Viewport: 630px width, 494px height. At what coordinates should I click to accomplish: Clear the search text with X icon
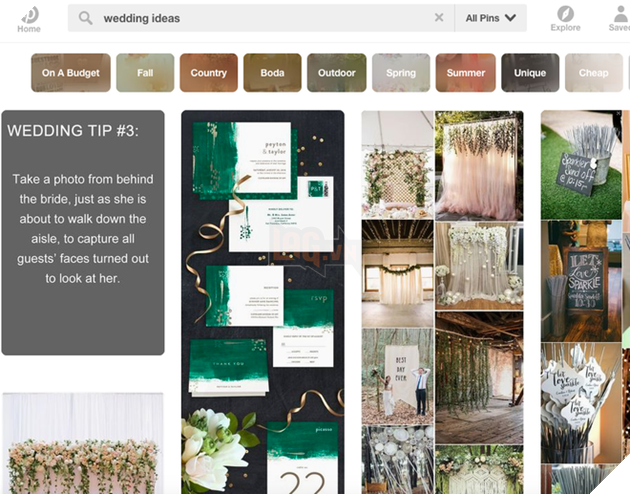click(439, 18)
